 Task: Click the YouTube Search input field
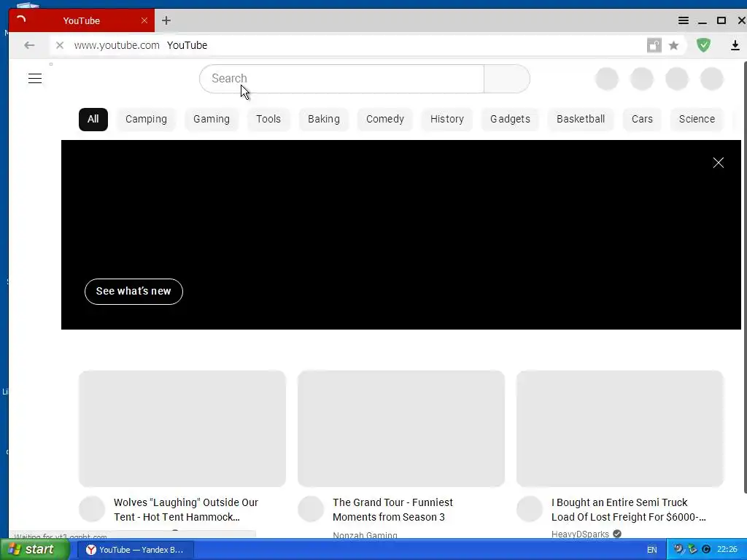pyautogui.click(x=341, y=79)
